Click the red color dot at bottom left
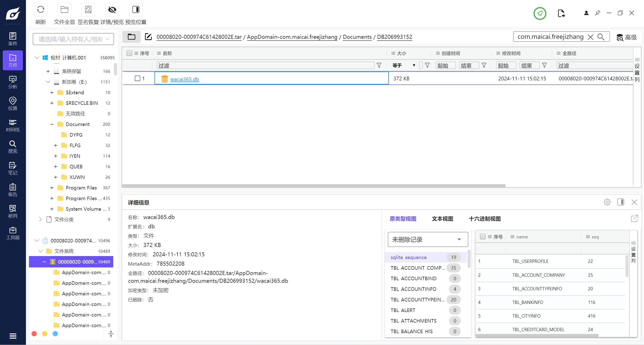This screenshot has height=345, width=644. (34, 334)
